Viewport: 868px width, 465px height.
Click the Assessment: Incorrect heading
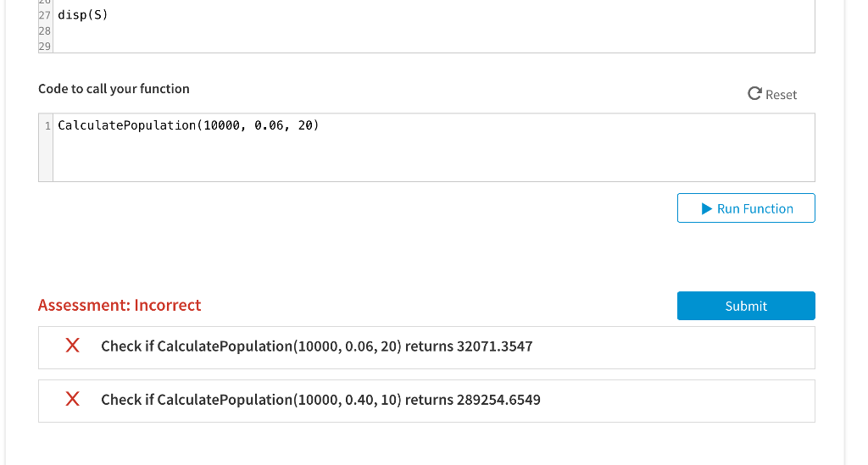point(120,305)
